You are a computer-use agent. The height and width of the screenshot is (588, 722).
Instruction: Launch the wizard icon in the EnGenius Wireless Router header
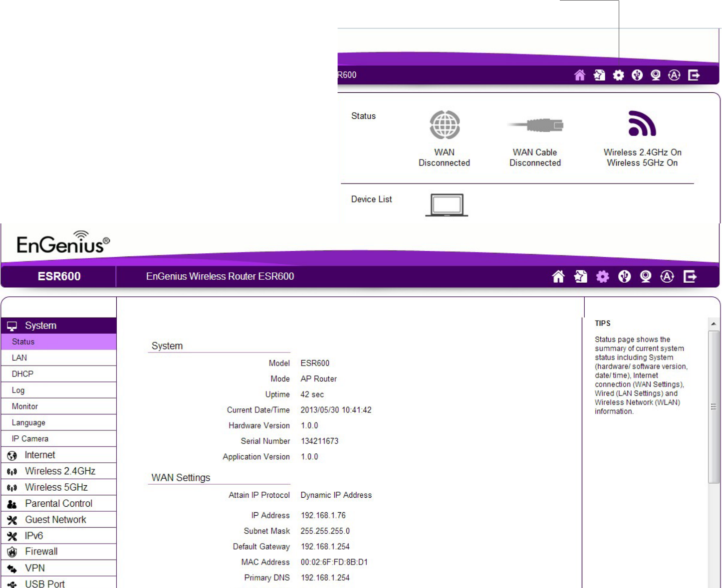click(580, 276)
